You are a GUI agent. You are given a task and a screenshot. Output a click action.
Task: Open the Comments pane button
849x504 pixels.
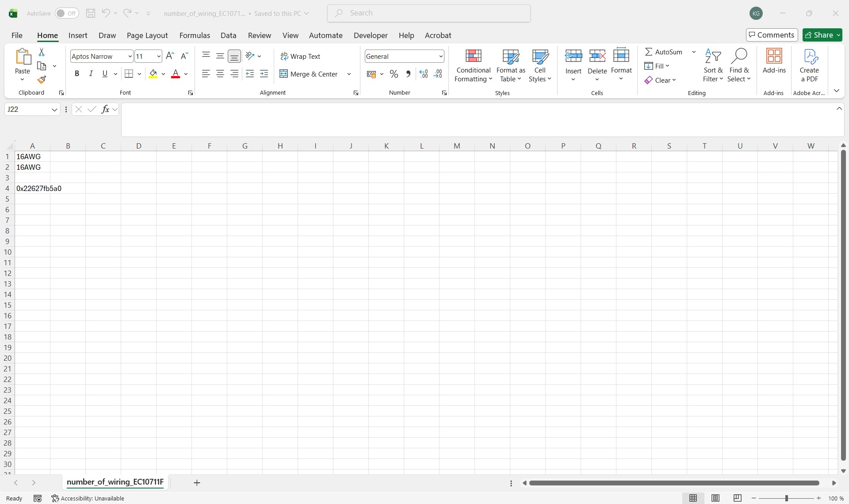772,35
